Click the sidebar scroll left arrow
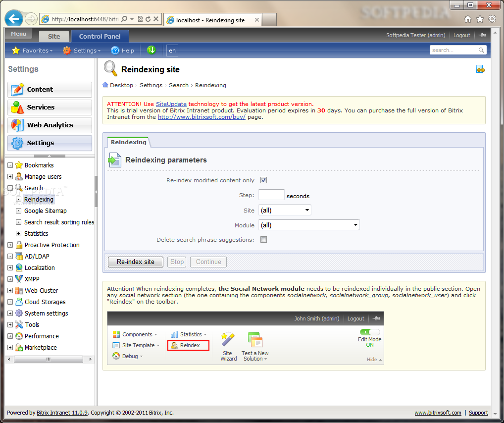 pos(9,359)
